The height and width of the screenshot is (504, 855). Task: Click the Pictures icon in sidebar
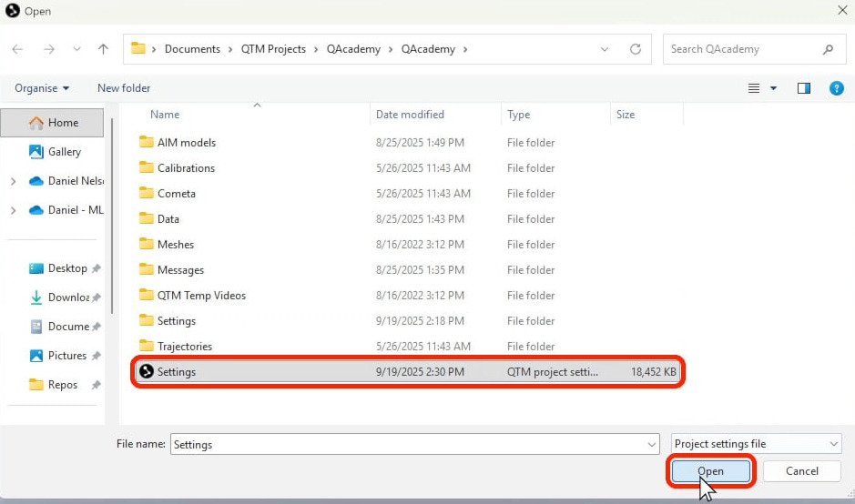click(x=36, y=355)
